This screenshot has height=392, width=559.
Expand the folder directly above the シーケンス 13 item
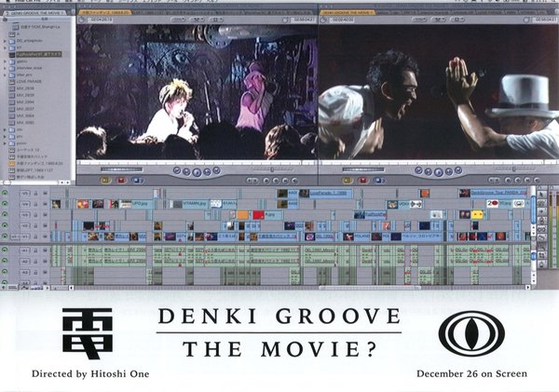tap(5, 143)
